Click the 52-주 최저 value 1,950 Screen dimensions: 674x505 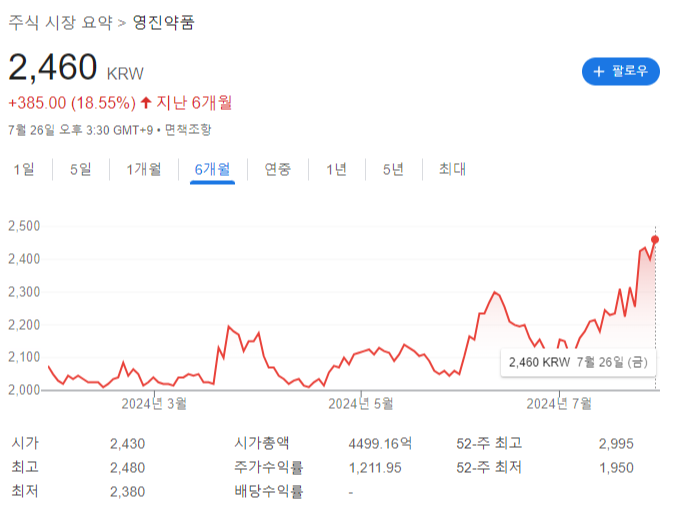[616, 468]
